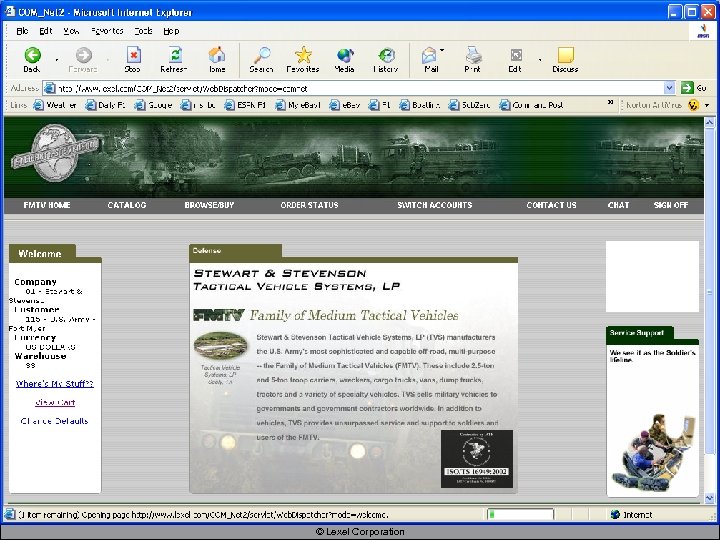This screenshot has width=720, height=540.
Task: Print the page with the Print icon
Action: 472,56
